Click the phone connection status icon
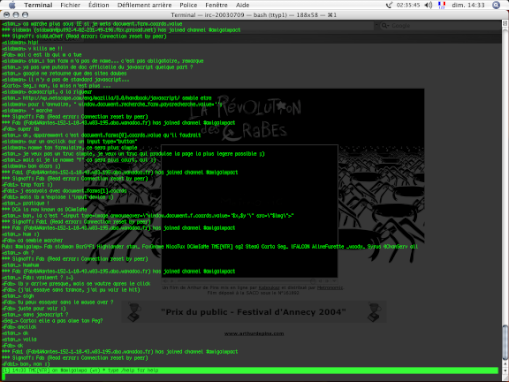 [x=389, y=5]
